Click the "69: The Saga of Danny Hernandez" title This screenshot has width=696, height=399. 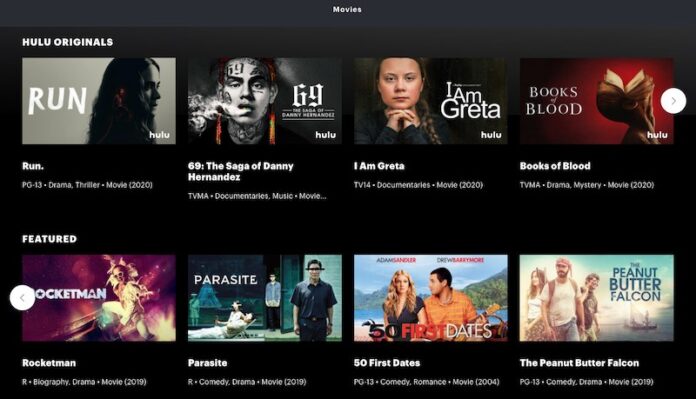241,171
